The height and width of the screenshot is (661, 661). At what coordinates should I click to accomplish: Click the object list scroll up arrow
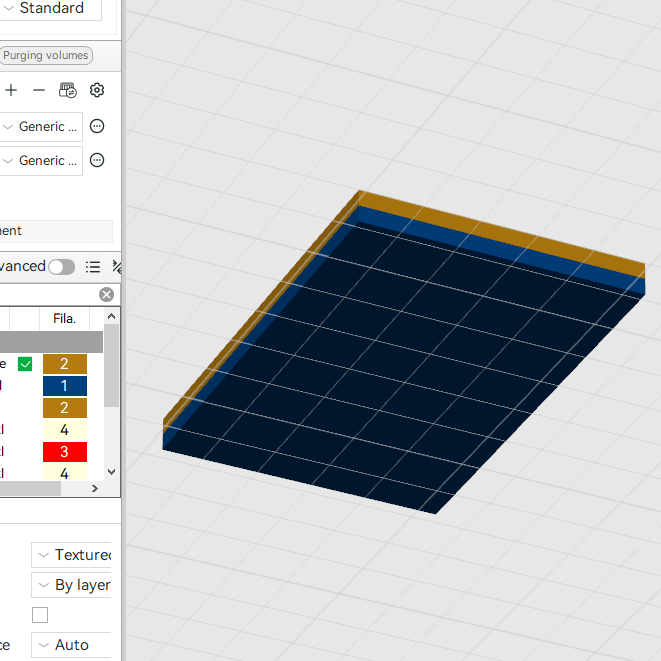112,316
